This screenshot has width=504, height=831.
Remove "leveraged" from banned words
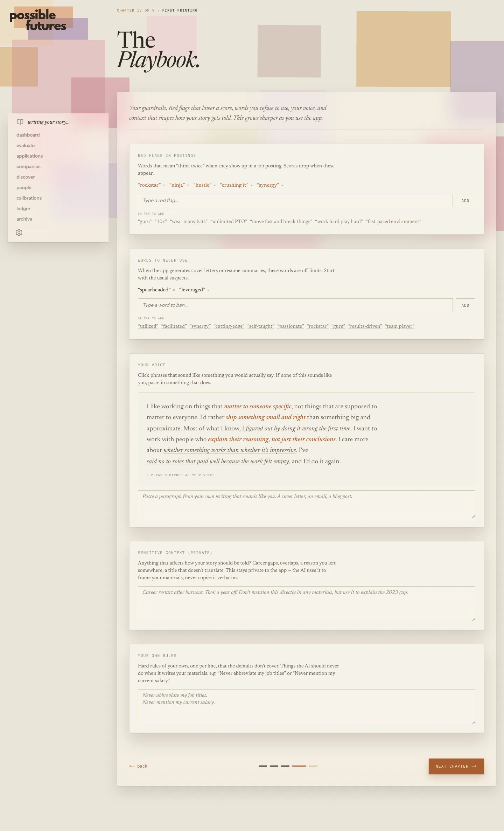(x=208, y=290)
